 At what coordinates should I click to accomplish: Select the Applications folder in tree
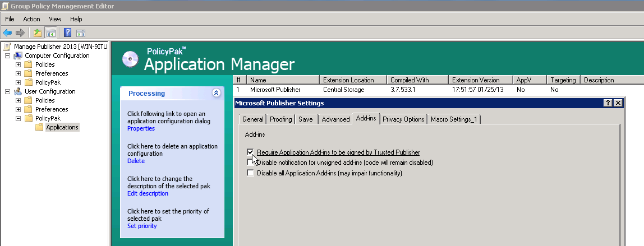[62, 127]
